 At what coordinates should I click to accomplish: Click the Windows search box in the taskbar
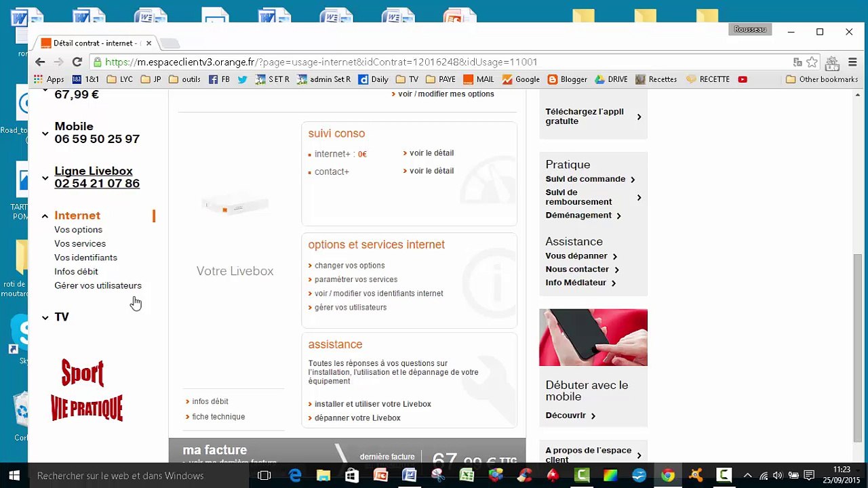click(140, 476)
